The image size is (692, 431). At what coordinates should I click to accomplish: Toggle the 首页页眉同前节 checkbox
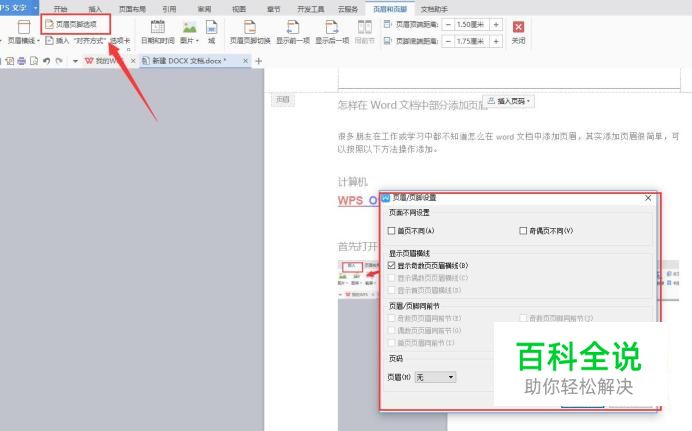click(391, 343)
